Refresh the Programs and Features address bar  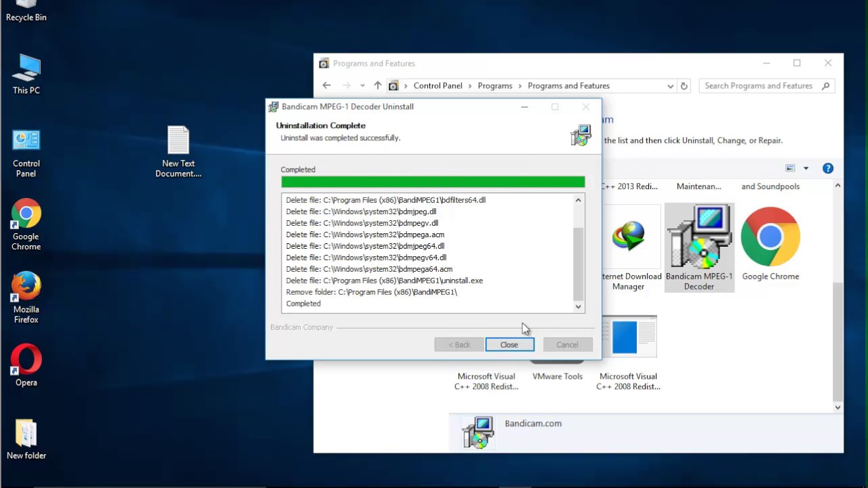pyautogui.click(x=684, y=86)
